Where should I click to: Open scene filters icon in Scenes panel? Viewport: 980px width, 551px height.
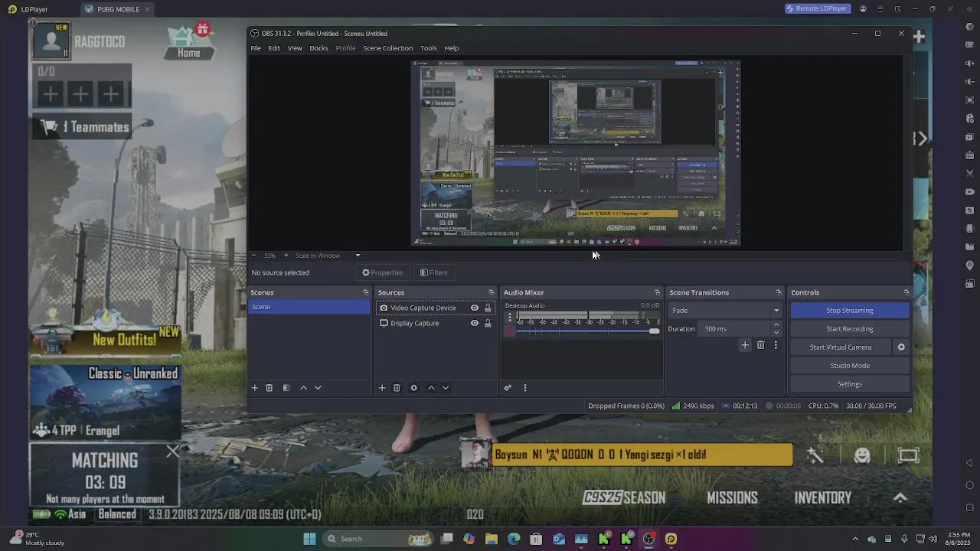286,388
